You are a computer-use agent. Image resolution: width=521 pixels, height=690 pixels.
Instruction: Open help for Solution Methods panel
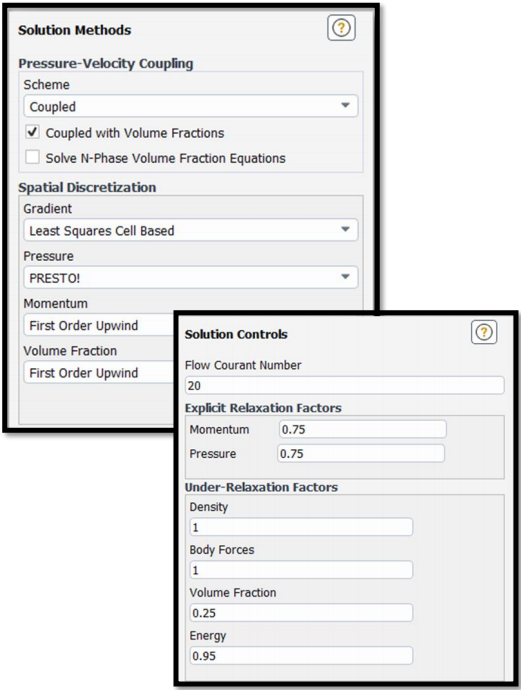pos(341,28)
